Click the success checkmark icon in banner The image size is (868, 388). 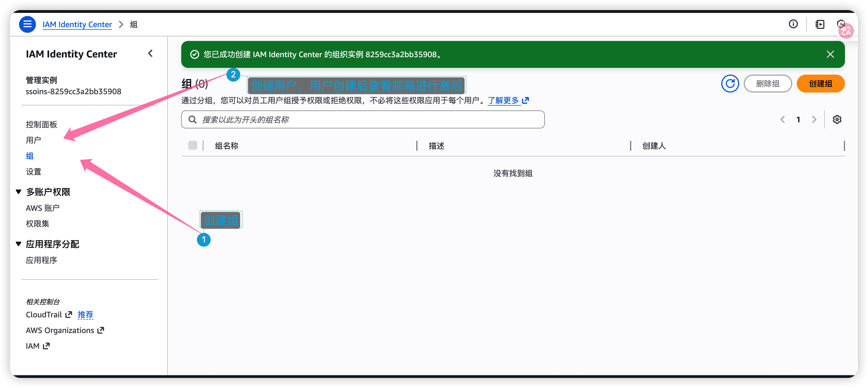[x=194, y=54]
